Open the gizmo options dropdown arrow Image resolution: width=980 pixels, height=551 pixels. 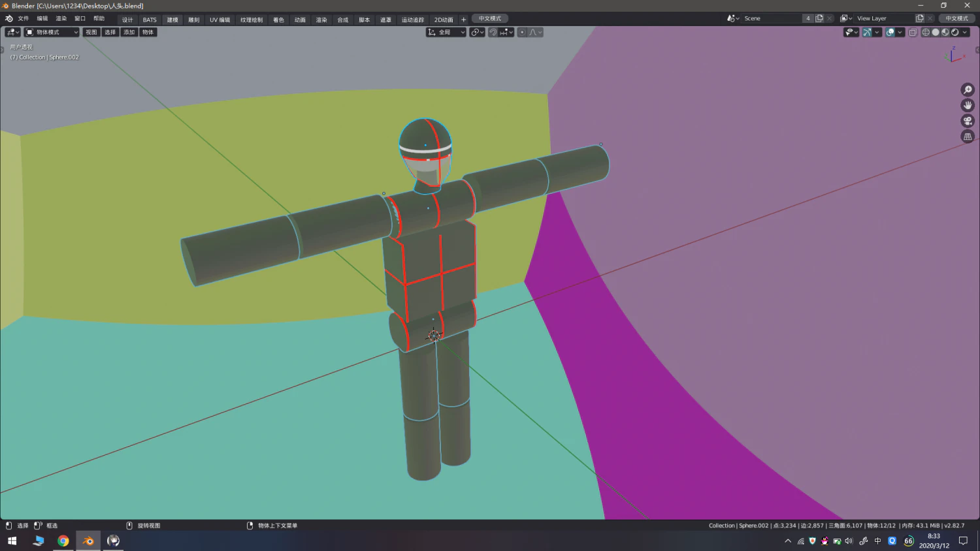tap(877, 32)
